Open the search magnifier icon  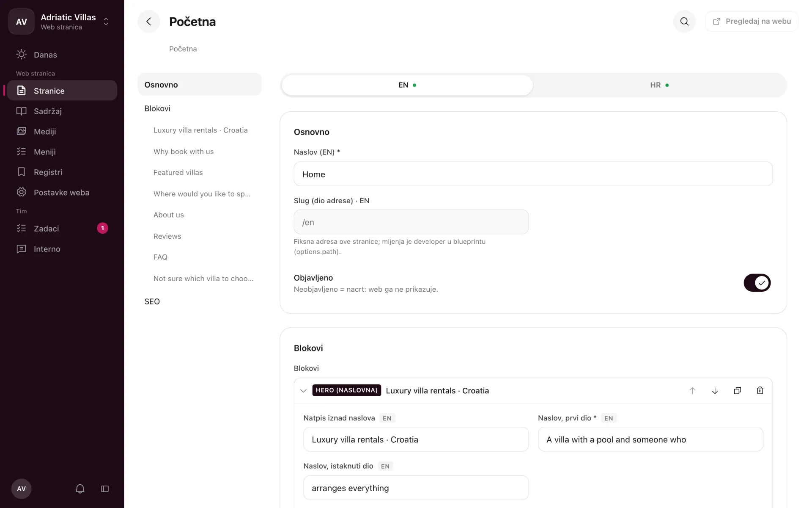click(x=684, y=22)
